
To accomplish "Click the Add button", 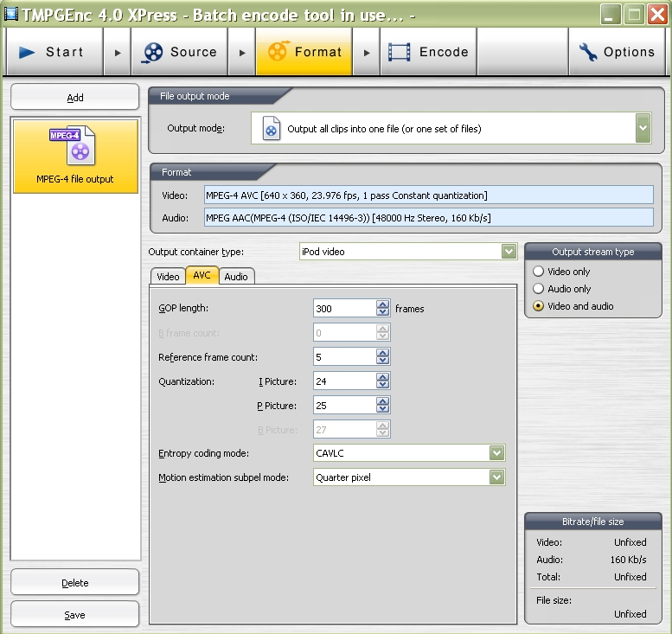I will click(x=75, y=98).
